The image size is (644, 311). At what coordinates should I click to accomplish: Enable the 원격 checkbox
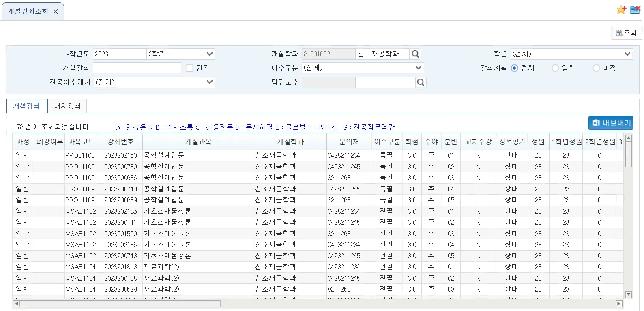coord(189,68)
